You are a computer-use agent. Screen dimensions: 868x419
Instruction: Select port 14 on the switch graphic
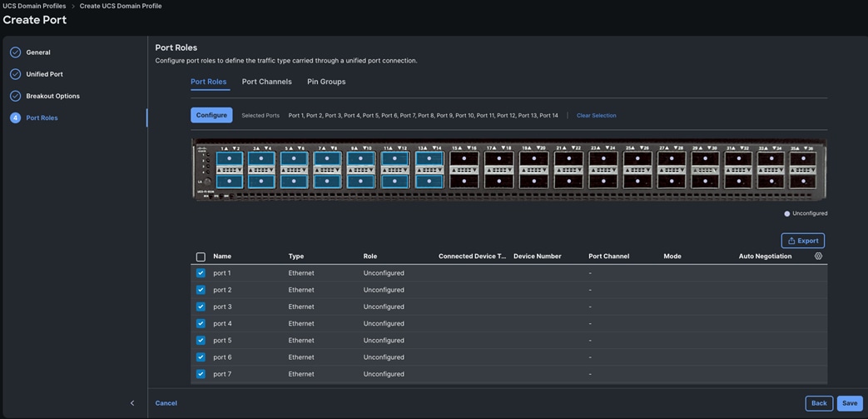429,182
